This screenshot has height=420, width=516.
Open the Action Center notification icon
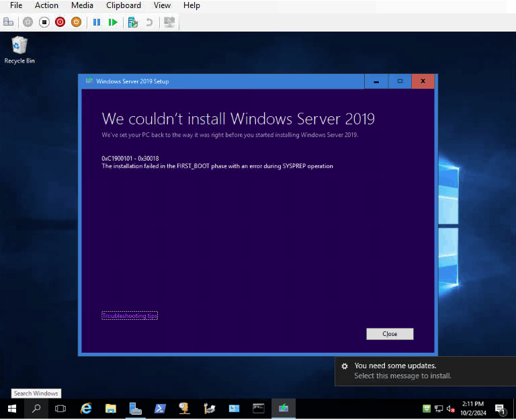pyautogui.click(x=500, y=409)
